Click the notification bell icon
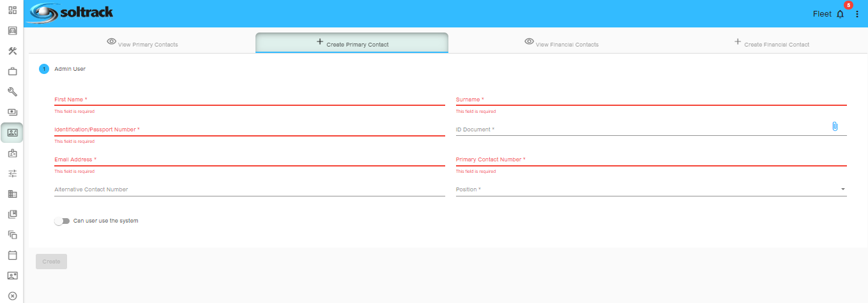Viewport: 868px width, 303px height. pos(840,14)
